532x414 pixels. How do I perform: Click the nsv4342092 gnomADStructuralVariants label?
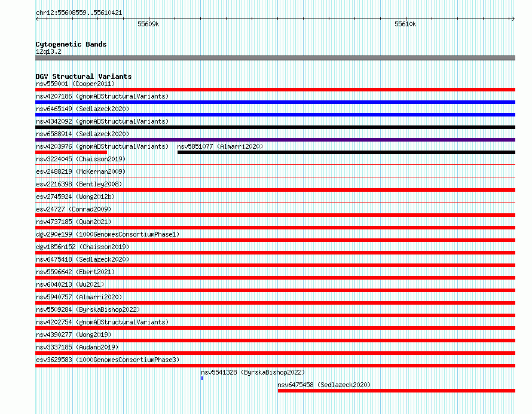click(x=102, y=121)
